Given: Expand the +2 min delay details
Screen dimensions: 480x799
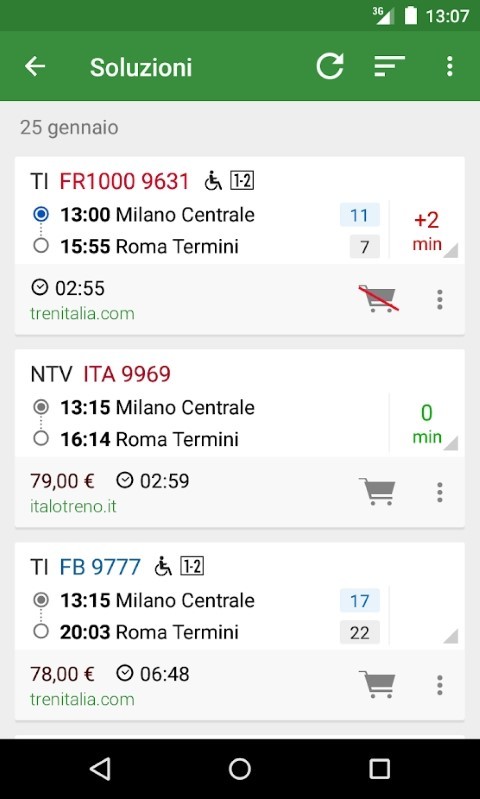Looking at the screenshot, I should pyautogui.click(x=426, y=231).
